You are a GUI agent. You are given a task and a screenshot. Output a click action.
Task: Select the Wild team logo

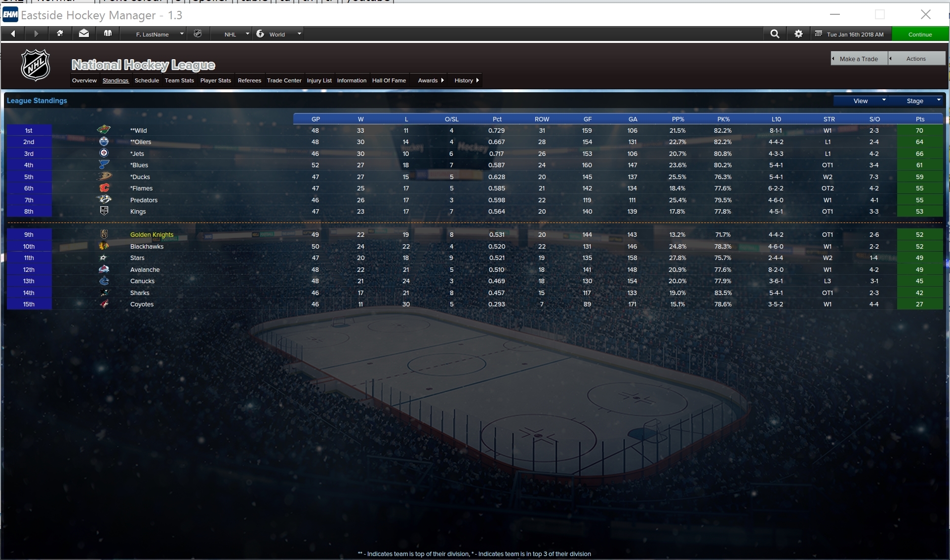(104, 130)
